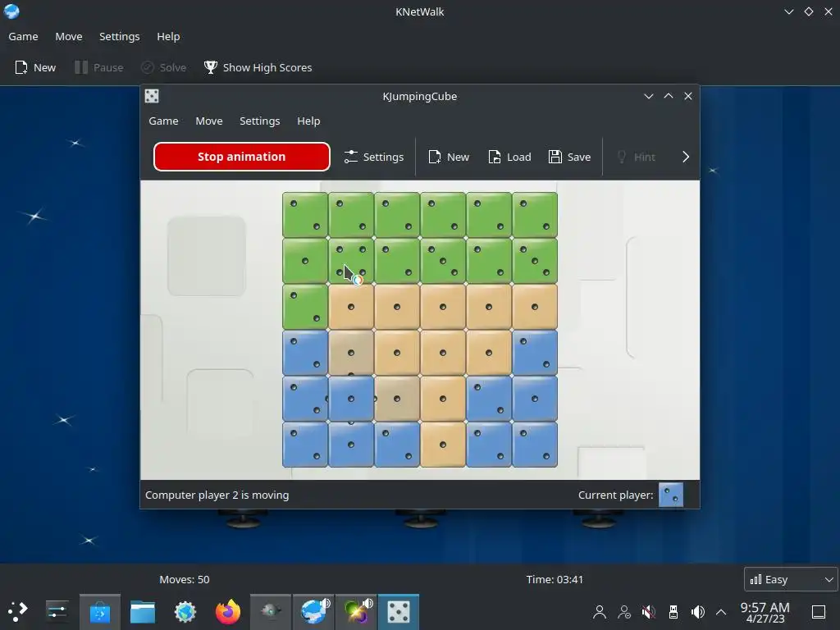Image resolution: width=840 pixels, height=630 pixels.
Task: Click the Time: 03:41 status text
Action: click(555, 579)
